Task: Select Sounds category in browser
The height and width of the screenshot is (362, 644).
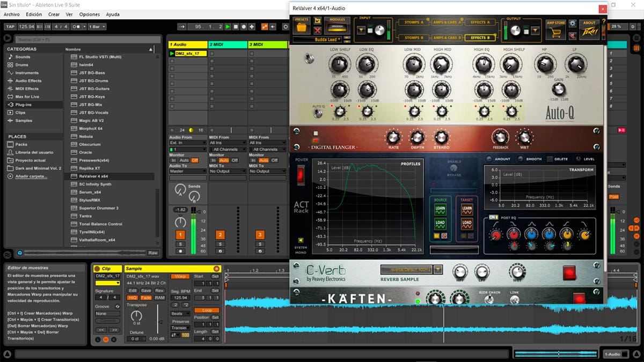Action: point(23,57)
